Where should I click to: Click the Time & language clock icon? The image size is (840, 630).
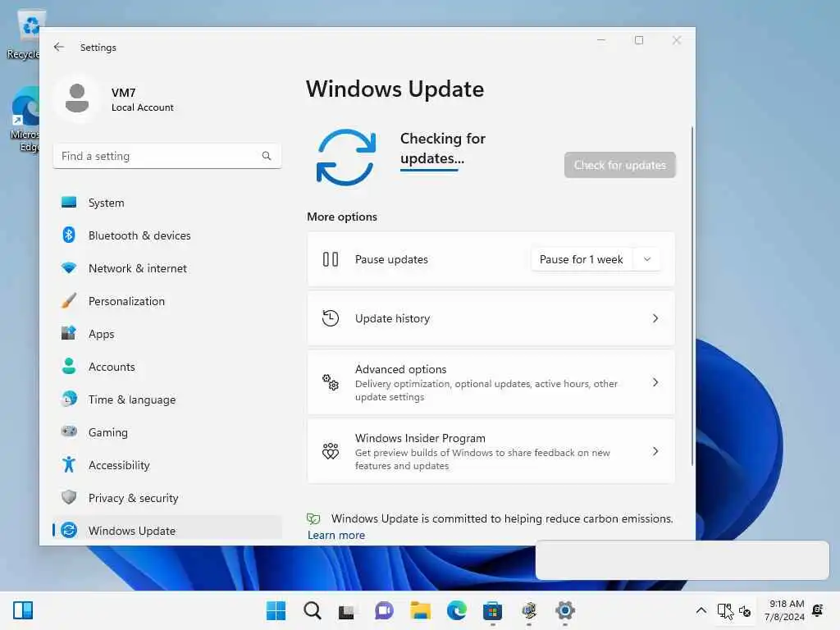coord(69,399)
